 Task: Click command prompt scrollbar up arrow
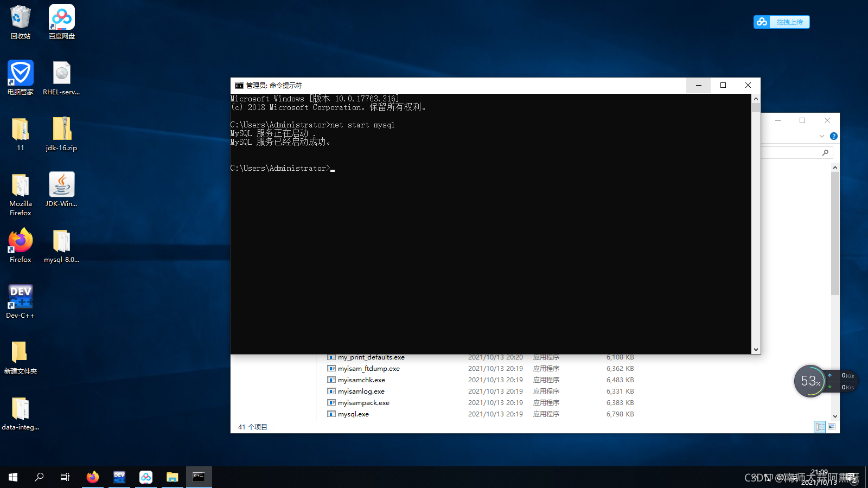[x=756, y=99]
